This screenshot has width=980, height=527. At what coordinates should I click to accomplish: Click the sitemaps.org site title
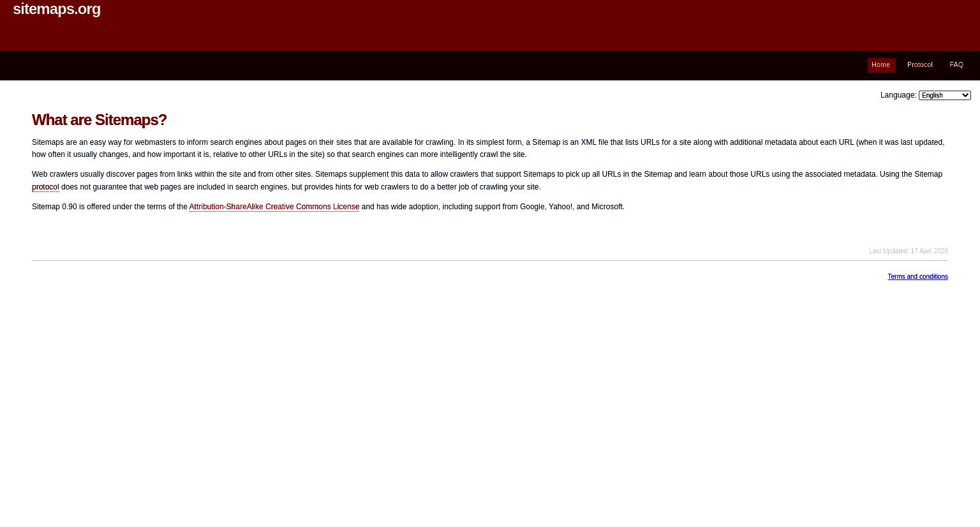(57, 9)
